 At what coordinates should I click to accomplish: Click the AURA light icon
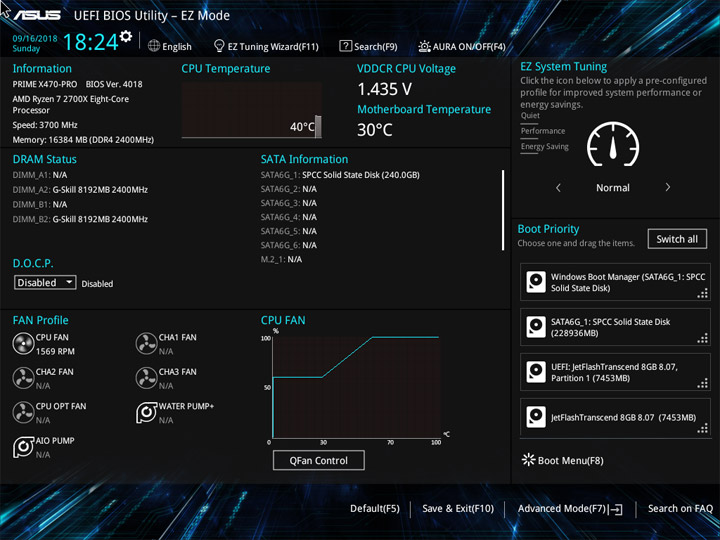pyautogui.click(x=424, y=46)
